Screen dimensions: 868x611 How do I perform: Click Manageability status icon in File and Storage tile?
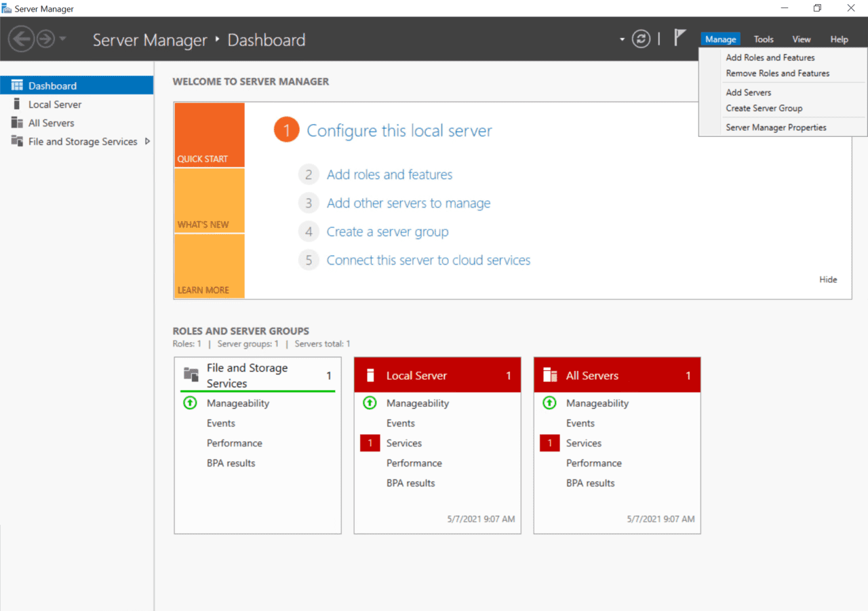190,403
